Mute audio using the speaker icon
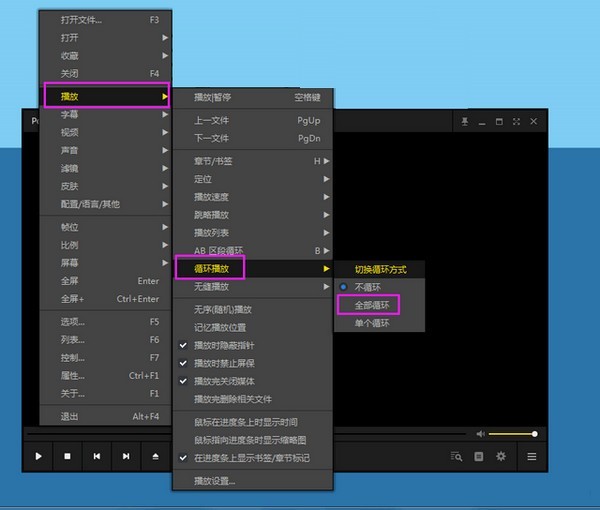This screenshot has height=510, width=600. (x=481, y=434)
